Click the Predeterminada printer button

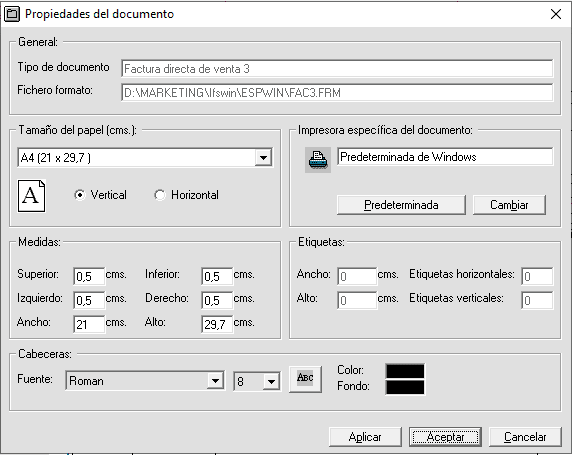[401, 205]
